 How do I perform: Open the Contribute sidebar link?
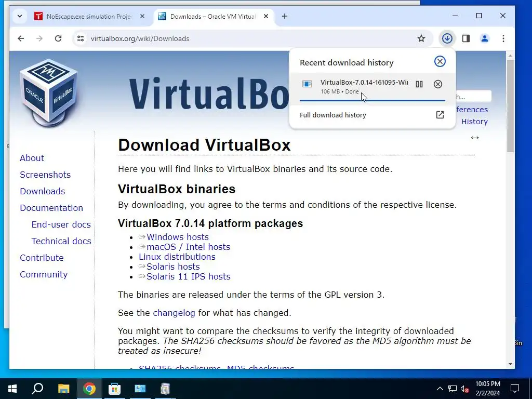(x=42, y=258)
